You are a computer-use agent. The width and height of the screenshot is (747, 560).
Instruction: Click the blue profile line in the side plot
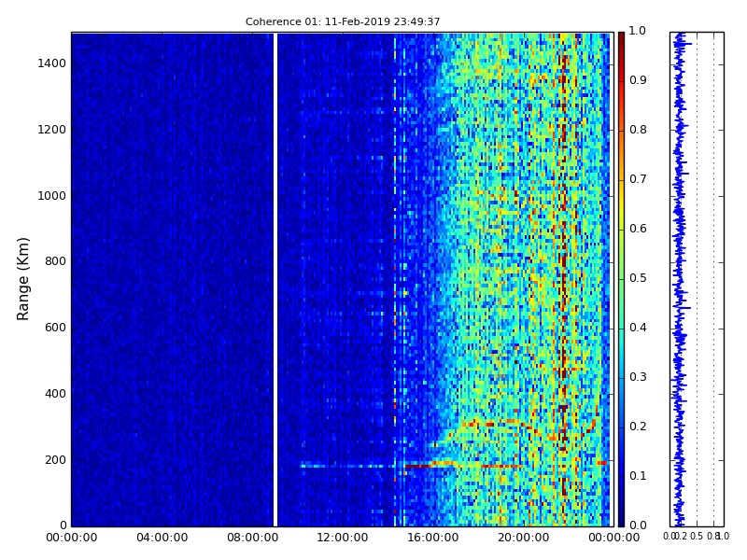pos(680,279)
